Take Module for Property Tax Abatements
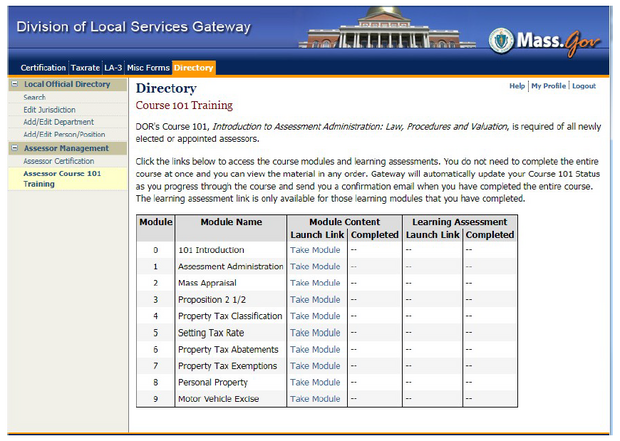The image size is (620, 441). (x=315, y=350)
